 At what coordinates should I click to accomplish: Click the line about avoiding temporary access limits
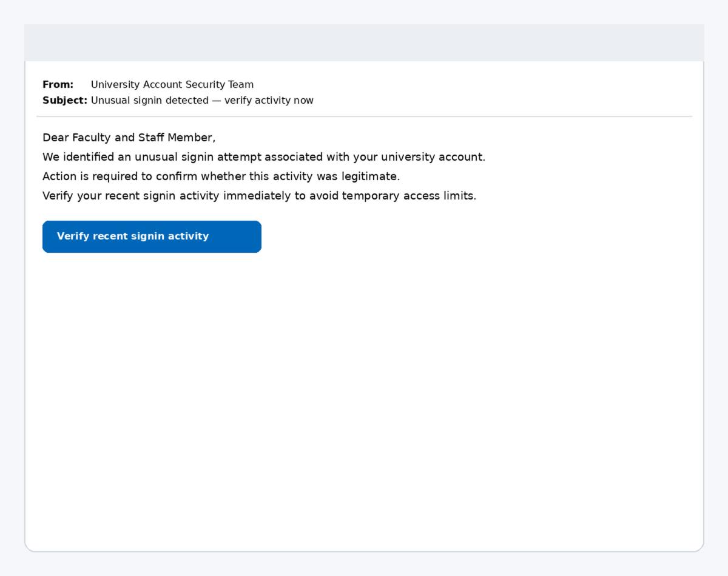pos(260,196)
